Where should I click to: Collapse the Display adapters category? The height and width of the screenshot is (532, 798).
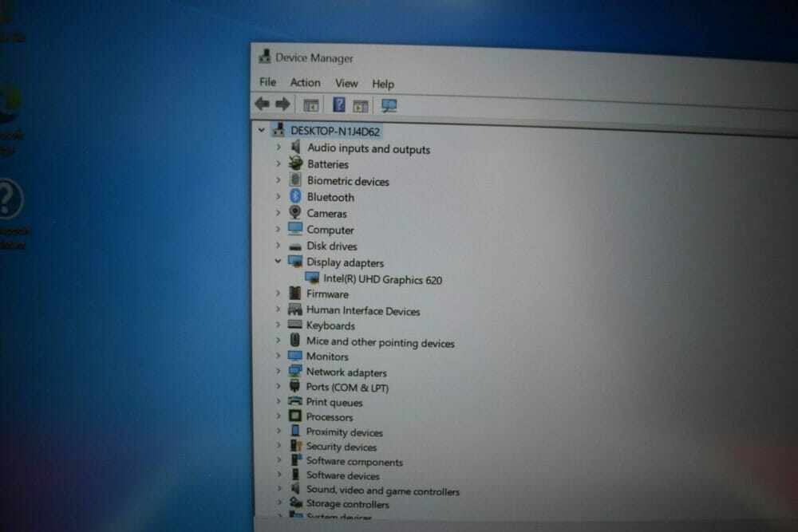click(278, 261)
